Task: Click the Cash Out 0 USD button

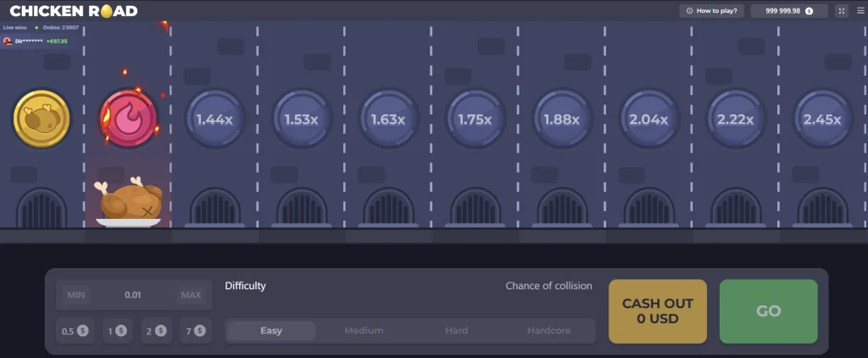Action: (x=658, y=310)
